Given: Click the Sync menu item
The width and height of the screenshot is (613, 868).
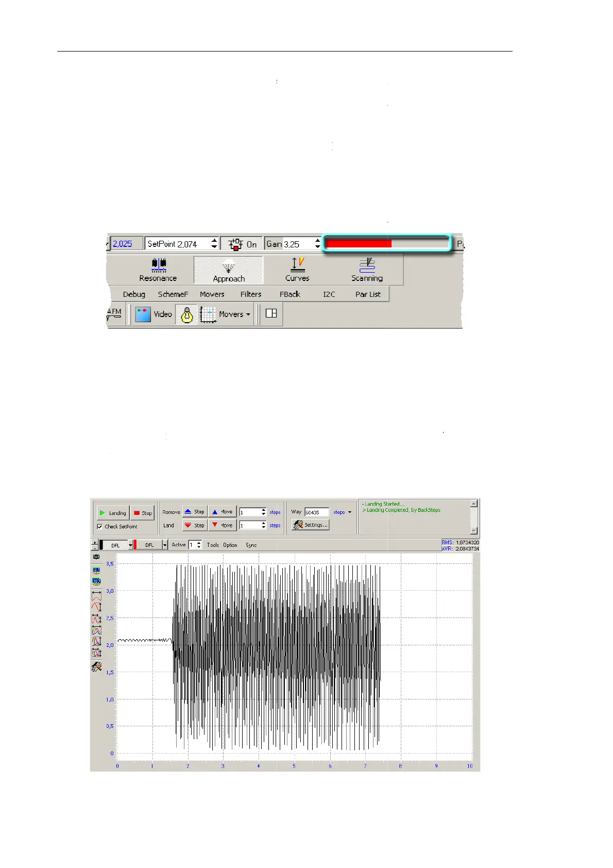Looking at the screenshot, I should click(x=251, y=545).
